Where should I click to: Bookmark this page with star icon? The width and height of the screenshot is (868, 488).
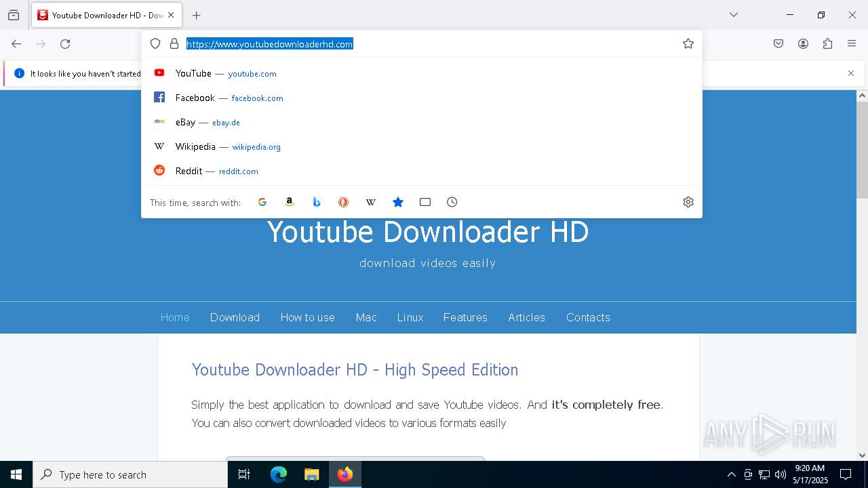point(688,43)
